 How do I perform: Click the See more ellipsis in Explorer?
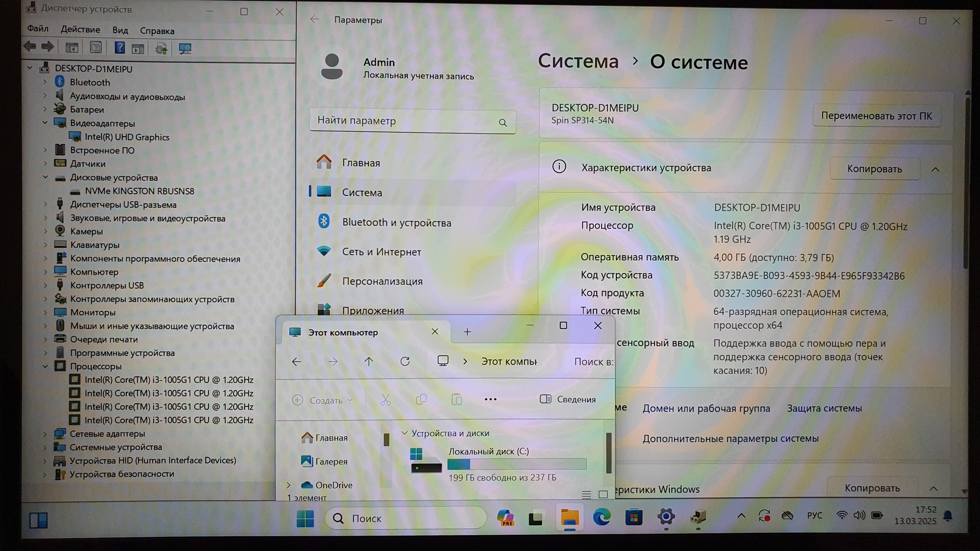490,399
